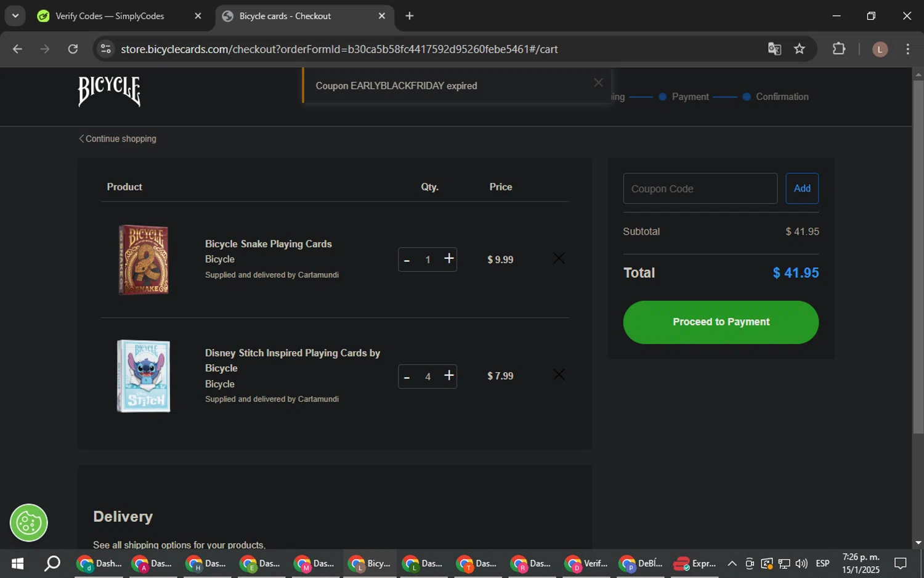Open Windows taskbar search
Image resolution: width=924 pixels, height=578 pixels.
[x=52, y=563]
